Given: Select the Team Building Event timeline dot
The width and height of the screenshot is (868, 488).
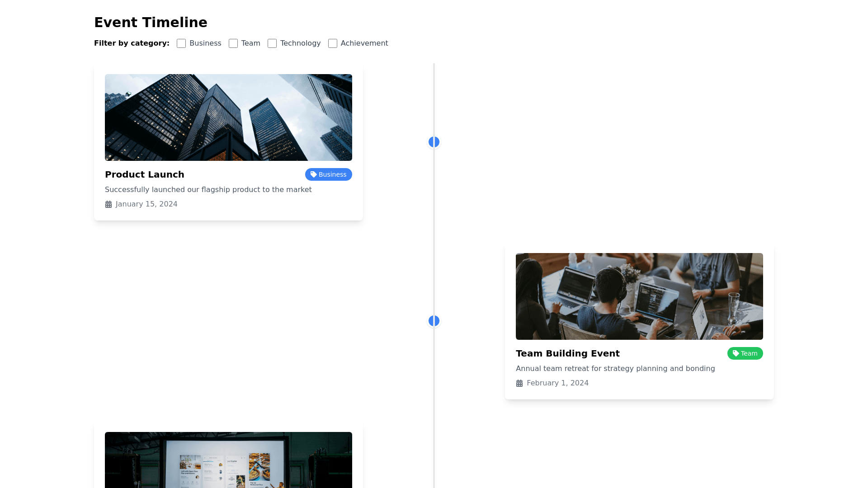Looking at the screenshot, I should click(x=434, y=321).
